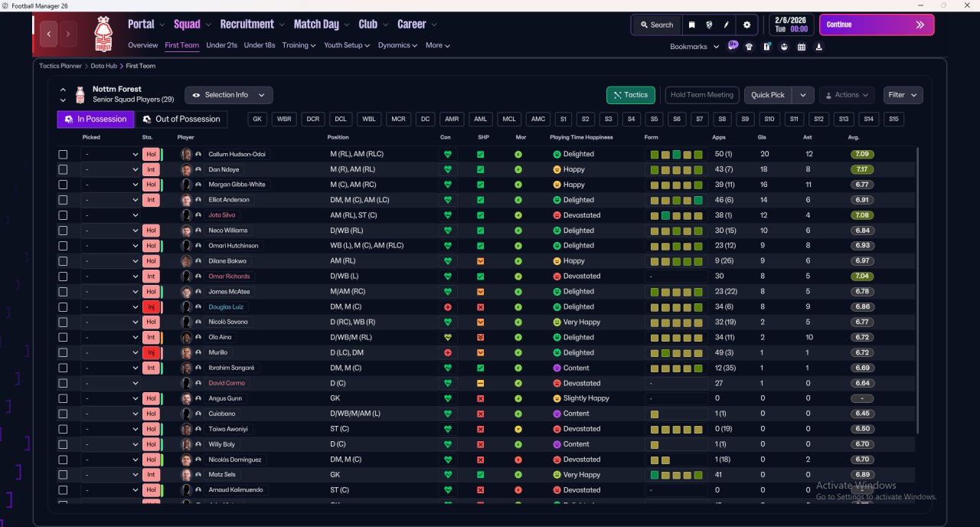The height and width of the screenshot is (527, 980).
Task: Click Dan Ndoye's player portrait
Action: [186, 169]
